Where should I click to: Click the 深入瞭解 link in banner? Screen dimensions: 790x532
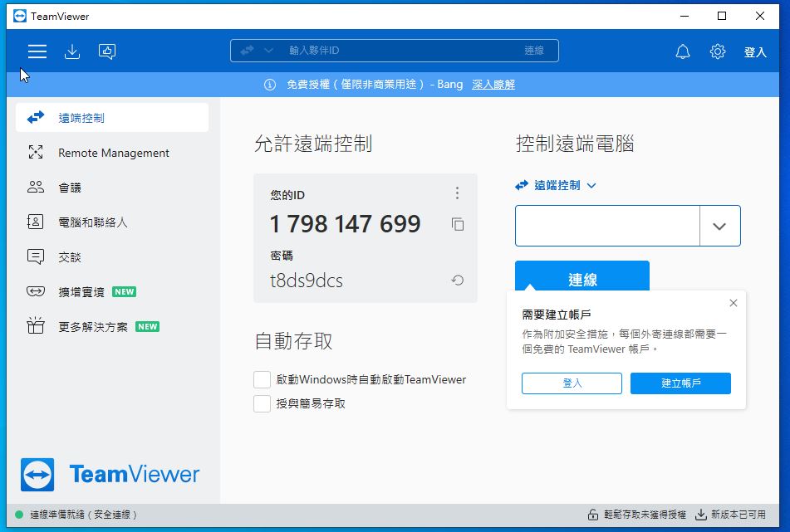pos(493,85)
